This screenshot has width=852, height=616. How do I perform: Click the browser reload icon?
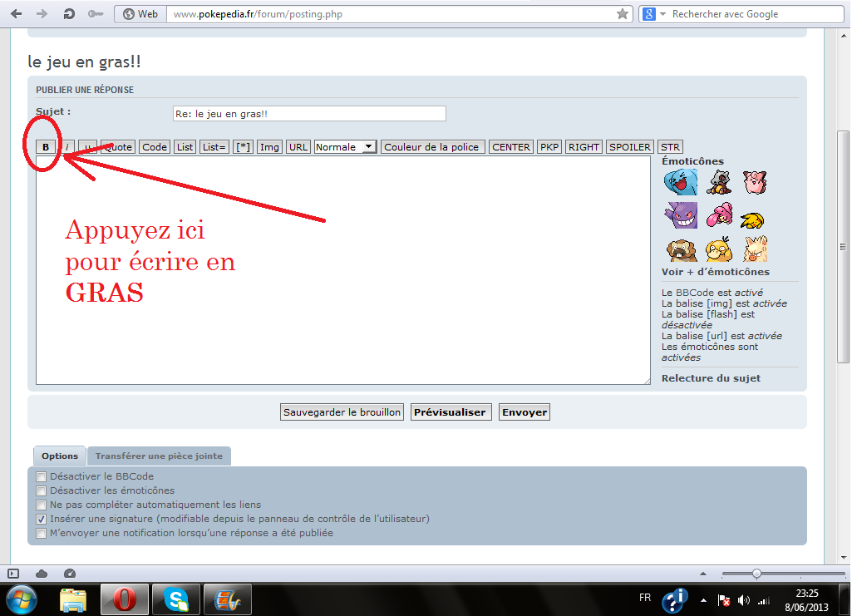(68, 14)
